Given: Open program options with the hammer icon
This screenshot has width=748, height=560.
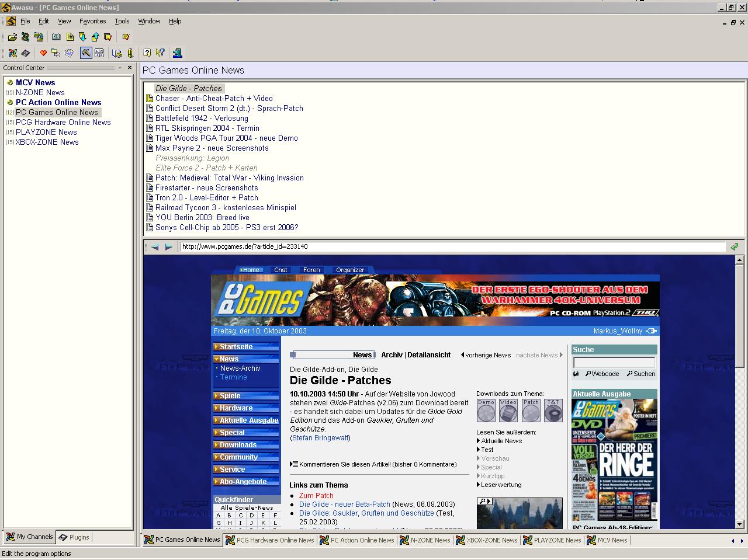Looking at the screenshot, I should (86, 53).
